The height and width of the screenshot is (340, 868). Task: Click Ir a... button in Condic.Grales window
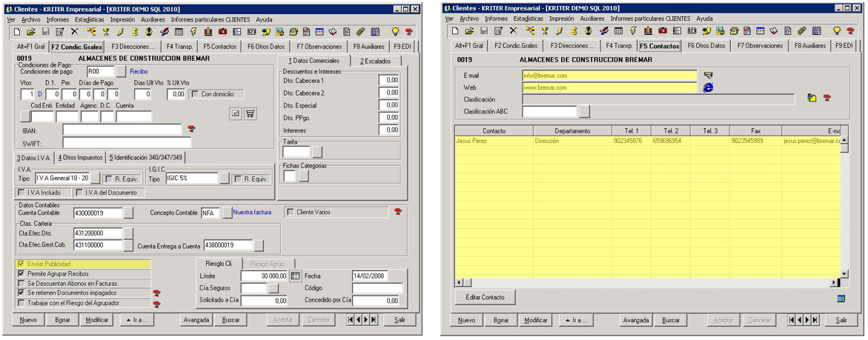pyautogui.click(x=137, y=320)
